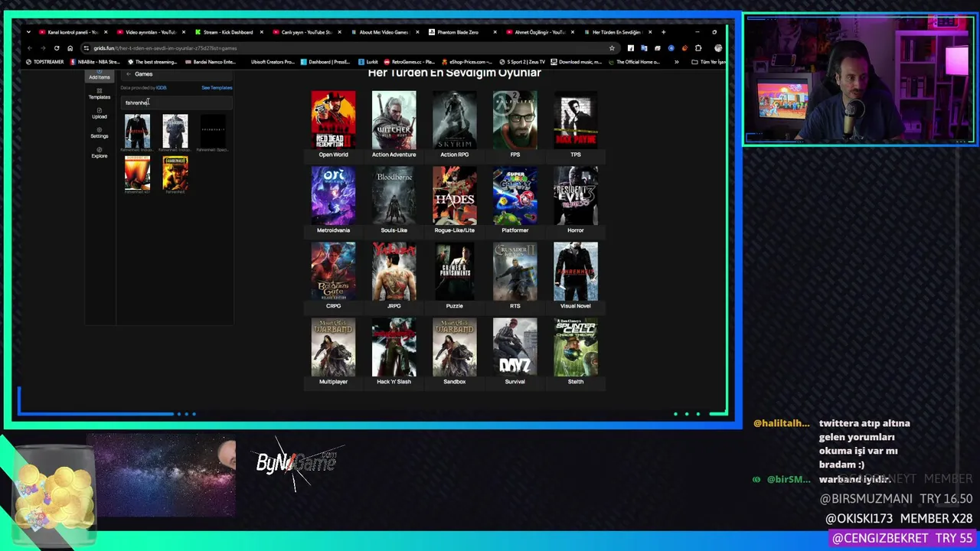Bookmark this page with the star icon
This screenshot has width=980, height=551.
coord(612,48)
